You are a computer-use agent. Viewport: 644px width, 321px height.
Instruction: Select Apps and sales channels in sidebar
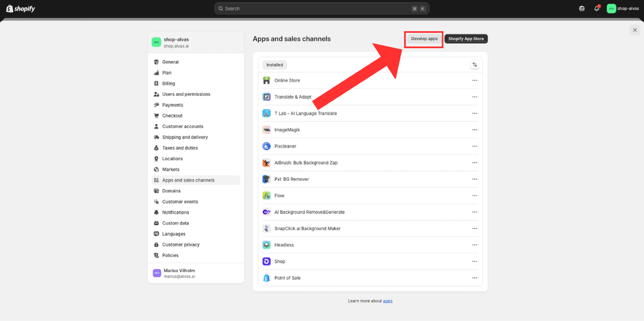click(x=196, y=180)
